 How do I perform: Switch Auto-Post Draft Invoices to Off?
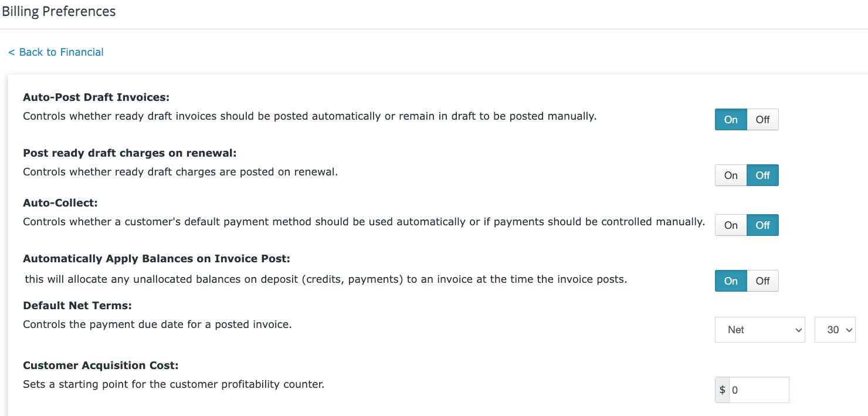pyautogui.click(x=762, y=120)
